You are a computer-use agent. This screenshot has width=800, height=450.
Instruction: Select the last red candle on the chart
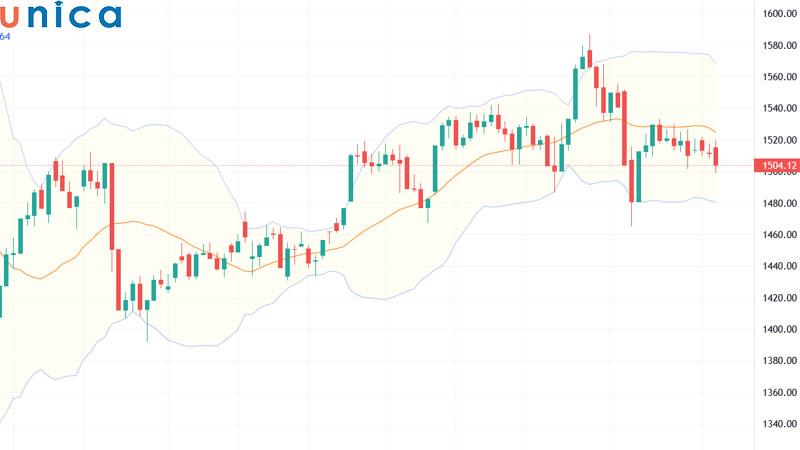click(x=716, y=157)
